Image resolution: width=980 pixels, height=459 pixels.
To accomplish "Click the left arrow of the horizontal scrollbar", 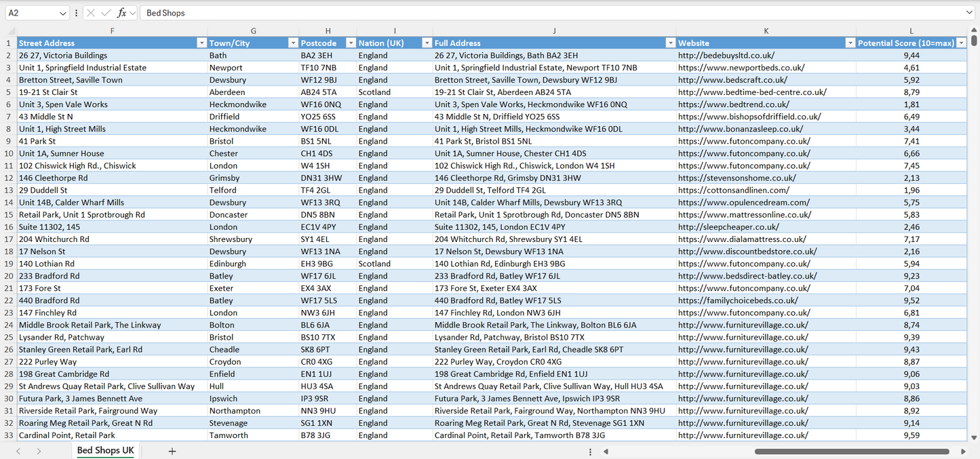I will tap(606, 451).
